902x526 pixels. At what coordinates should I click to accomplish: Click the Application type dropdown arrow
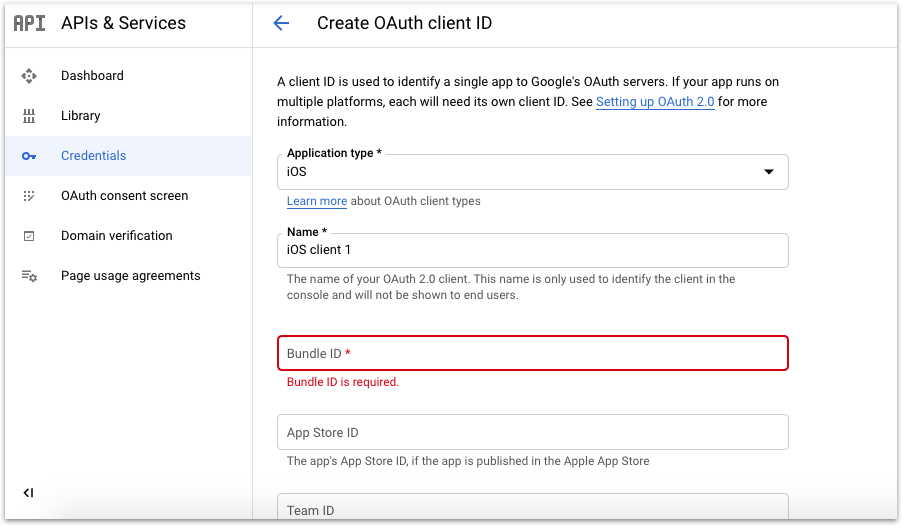pyautogui.click(x=769, y=171)
